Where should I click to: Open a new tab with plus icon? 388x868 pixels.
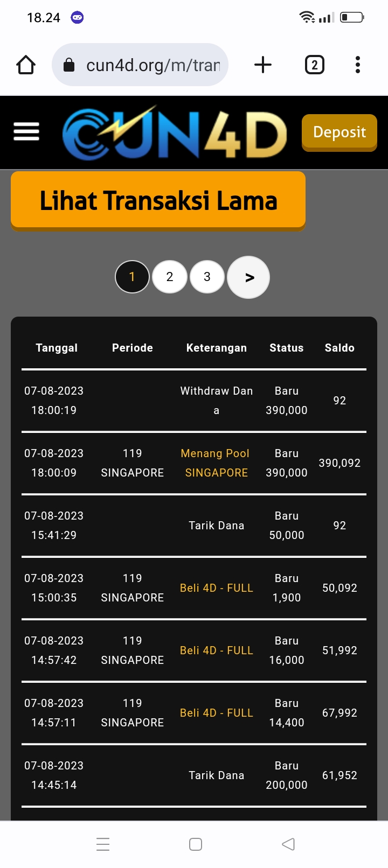pyautogui.click(x=262, y=65)
